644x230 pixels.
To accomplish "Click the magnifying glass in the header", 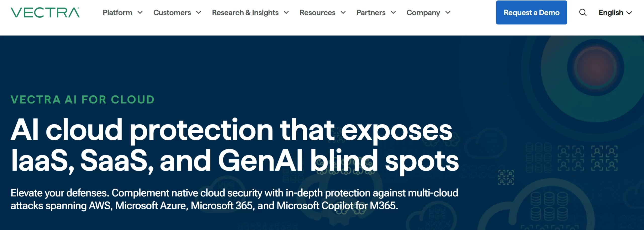I will 583,12.
